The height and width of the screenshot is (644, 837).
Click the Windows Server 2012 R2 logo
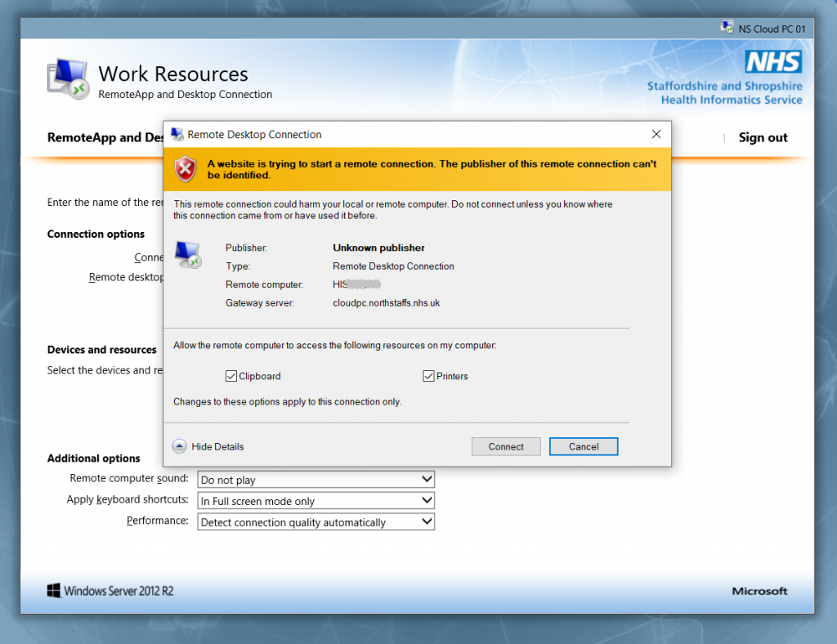[110, 591]
